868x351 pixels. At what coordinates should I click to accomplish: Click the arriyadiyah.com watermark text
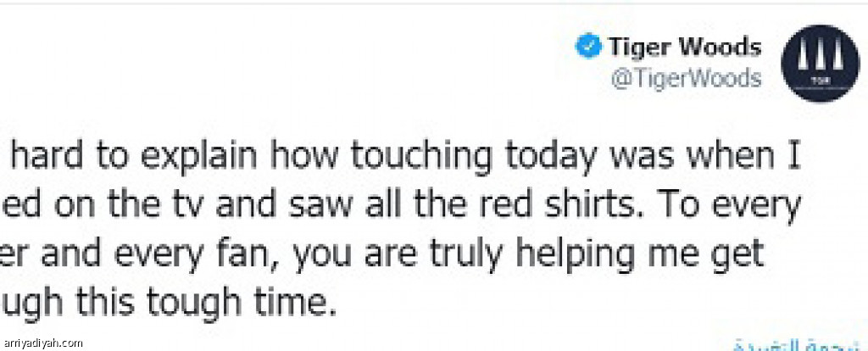click(42, 343)
